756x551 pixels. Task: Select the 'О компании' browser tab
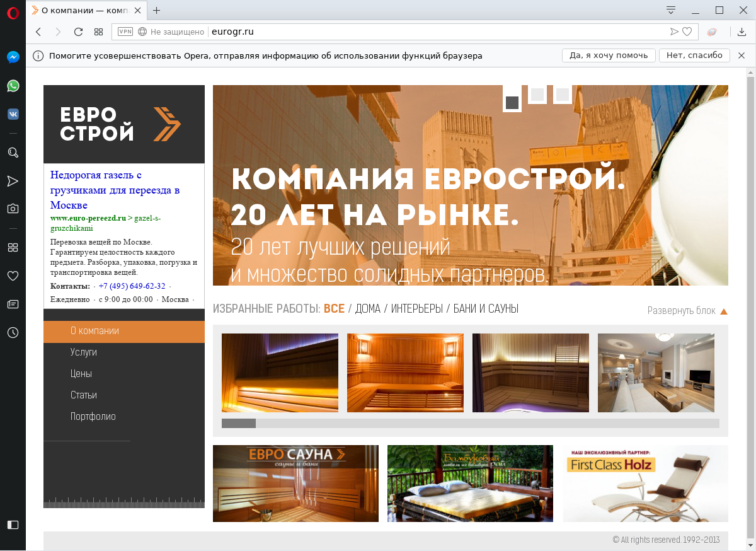pos(86,10)
